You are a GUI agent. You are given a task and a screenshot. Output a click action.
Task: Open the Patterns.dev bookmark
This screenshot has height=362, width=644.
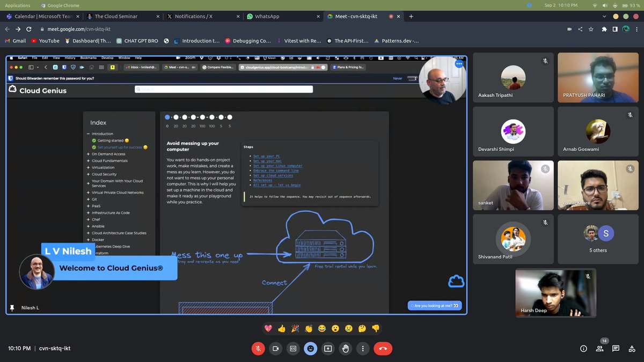[x=397, y=41]
